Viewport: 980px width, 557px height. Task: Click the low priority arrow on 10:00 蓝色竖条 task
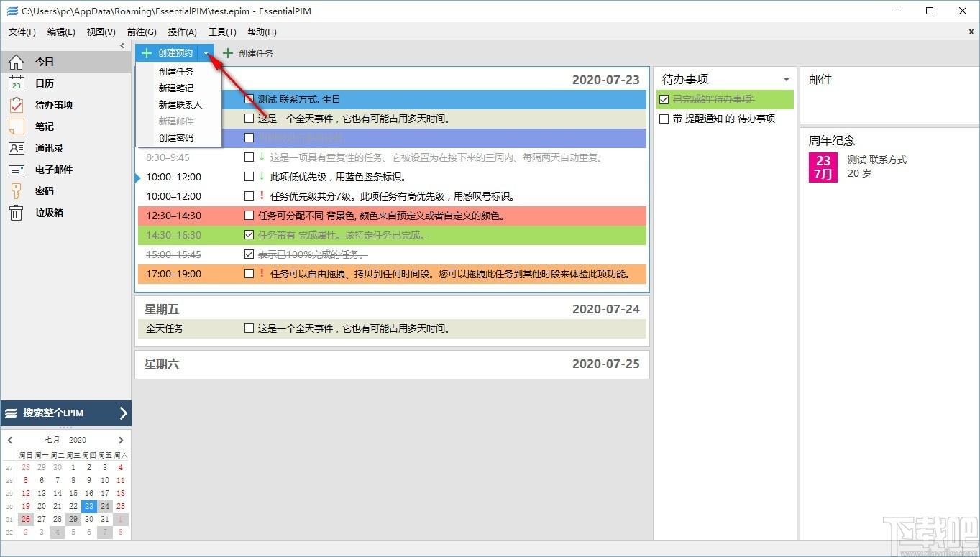[262, 177]
